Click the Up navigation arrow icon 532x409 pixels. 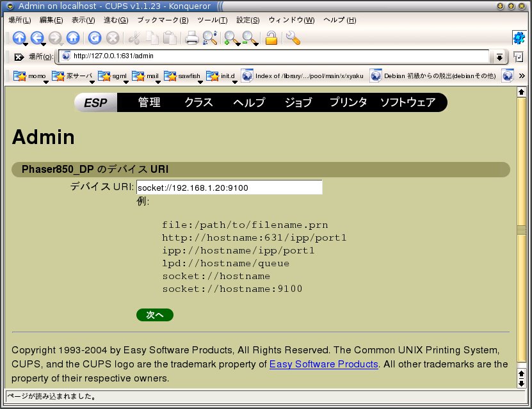[x=19, y=38]
